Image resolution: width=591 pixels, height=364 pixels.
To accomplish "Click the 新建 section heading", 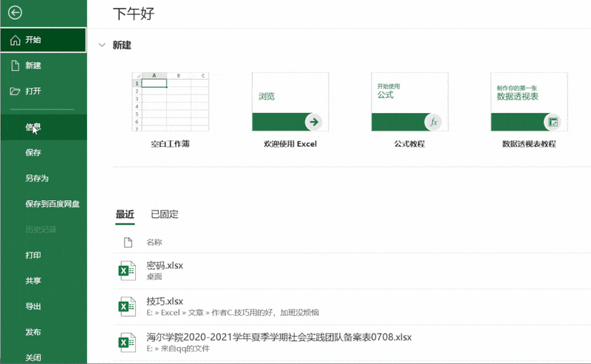I will point(122,45).
